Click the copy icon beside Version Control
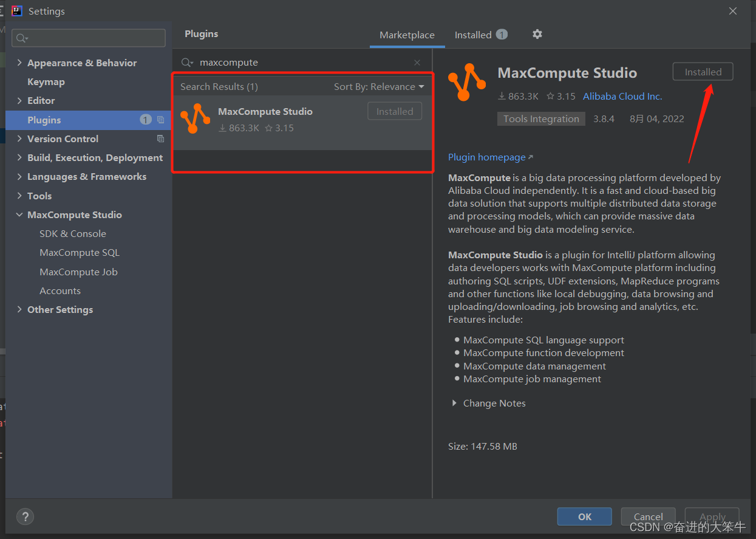Image resolution: width=756 pixels, height=539 pixels. point(160,139)
